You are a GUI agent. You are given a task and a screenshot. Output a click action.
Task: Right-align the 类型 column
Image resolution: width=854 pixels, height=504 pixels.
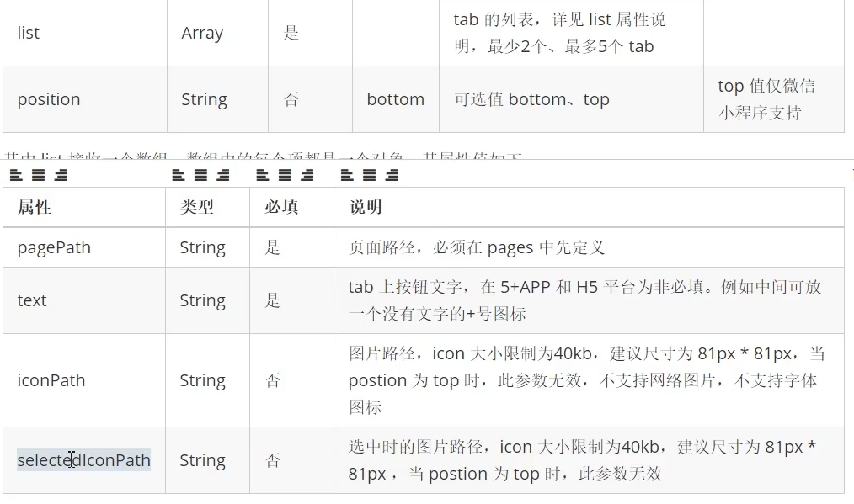(x=222, y=176)
